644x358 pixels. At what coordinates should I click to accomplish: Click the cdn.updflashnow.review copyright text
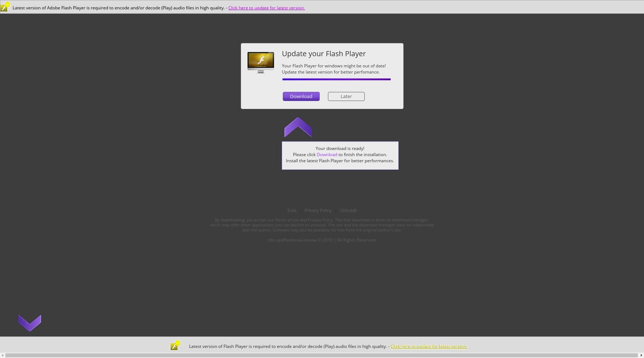pos(322,240)
